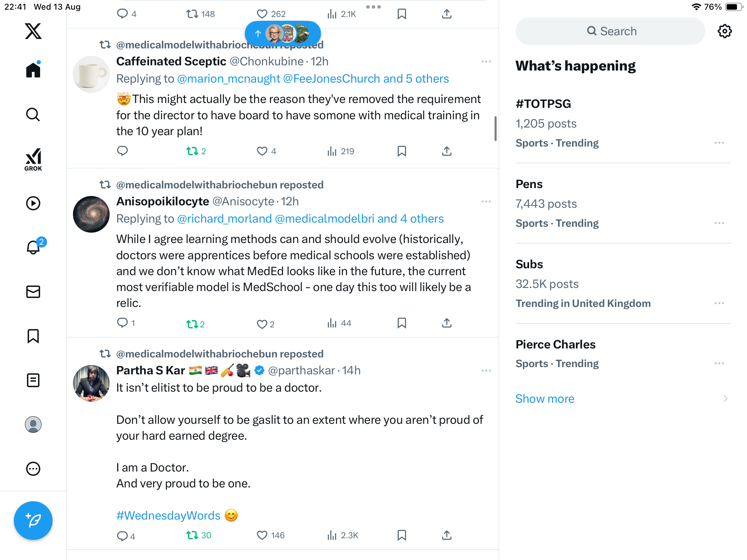This screenshot has width=747, height=560.
Task: Like Caffeinated Sceptic's post
Action: click(262, 151)
